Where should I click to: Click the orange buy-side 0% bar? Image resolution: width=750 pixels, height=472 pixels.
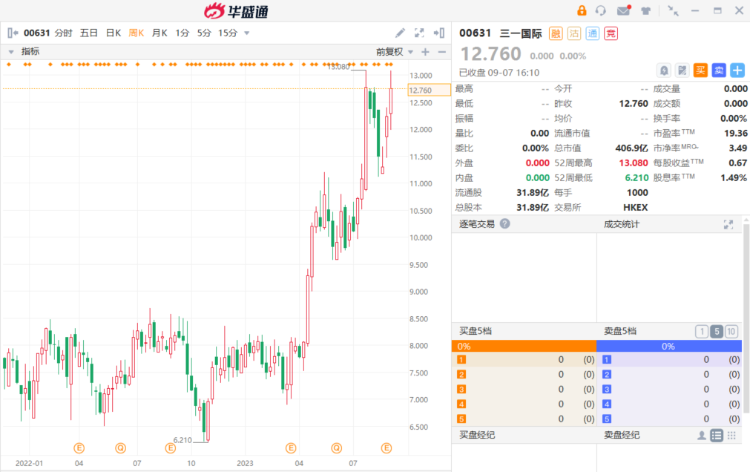(524, 346)
